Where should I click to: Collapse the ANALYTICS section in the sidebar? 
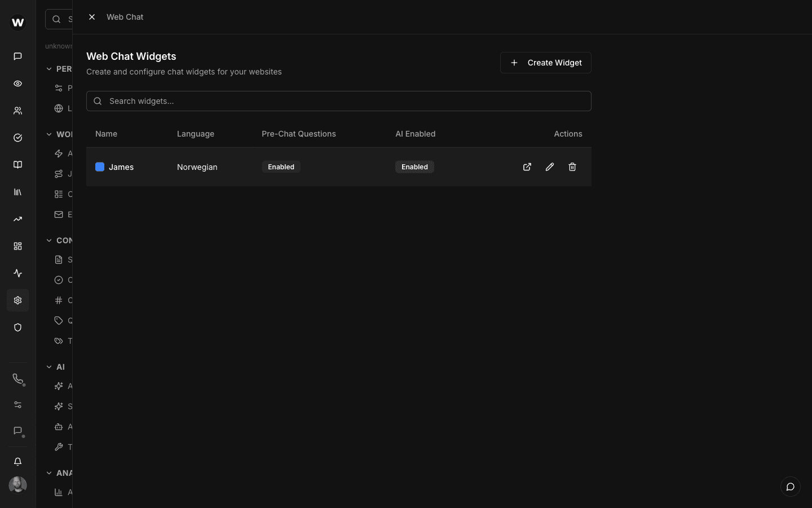click(x=50, y=473)
